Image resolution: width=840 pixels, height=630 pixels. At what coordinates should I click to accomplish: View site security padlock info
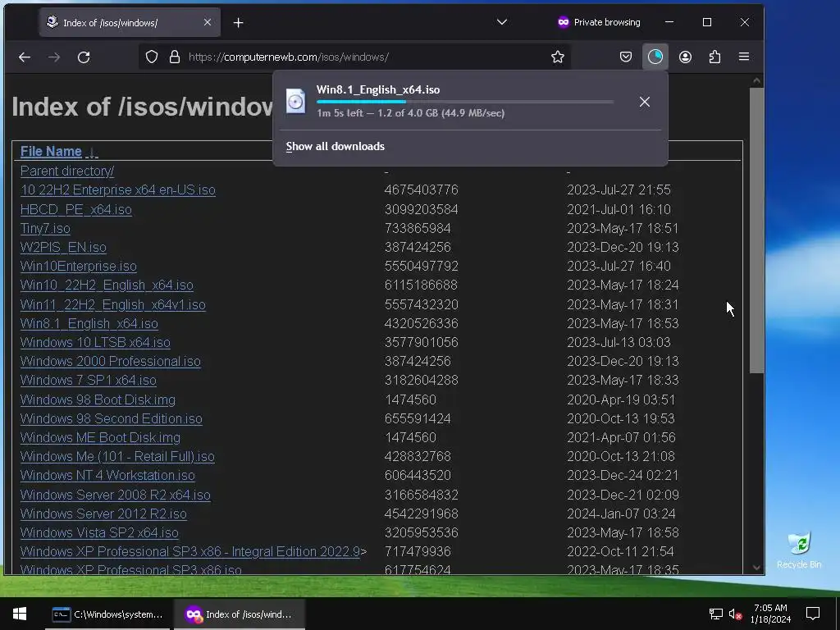click(174, 57)
